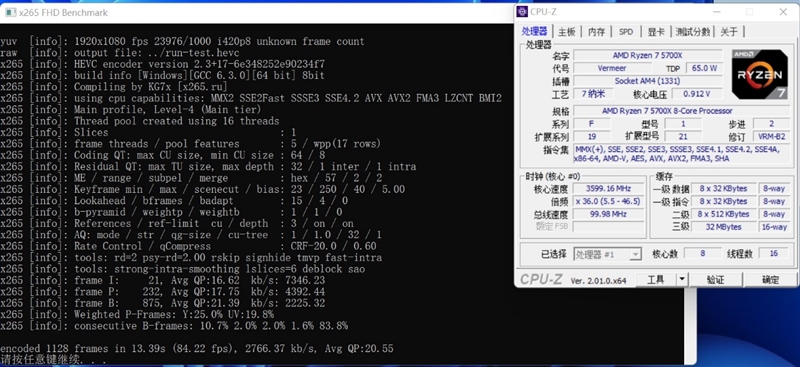Viewport: 800px width, 367px height.
Task: Click the frame I Avg QP line
Action: coord(162,280)
